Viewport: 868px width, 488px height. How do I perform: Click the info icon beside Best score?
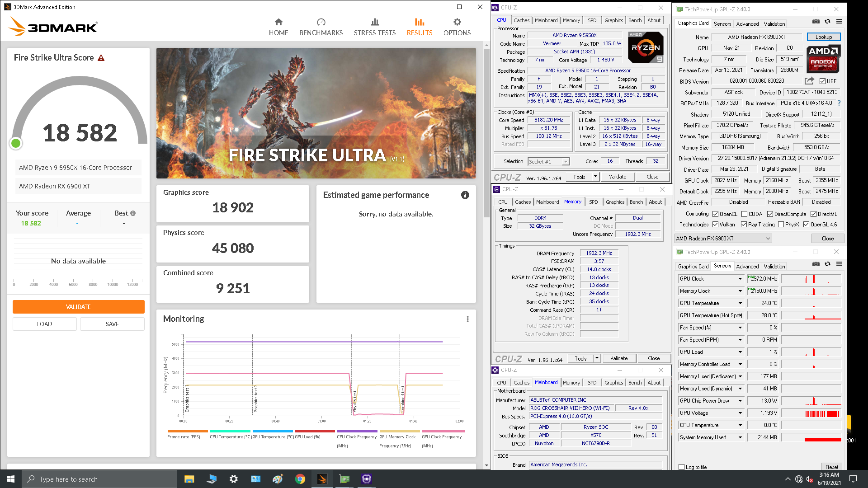133,213
